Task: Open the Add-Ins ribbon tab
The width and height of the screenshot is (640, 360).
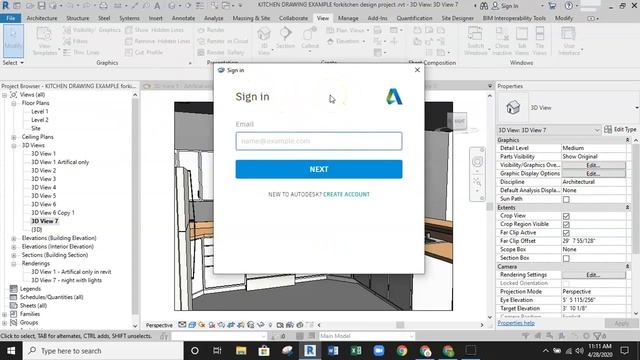Action: coord(377,18)
